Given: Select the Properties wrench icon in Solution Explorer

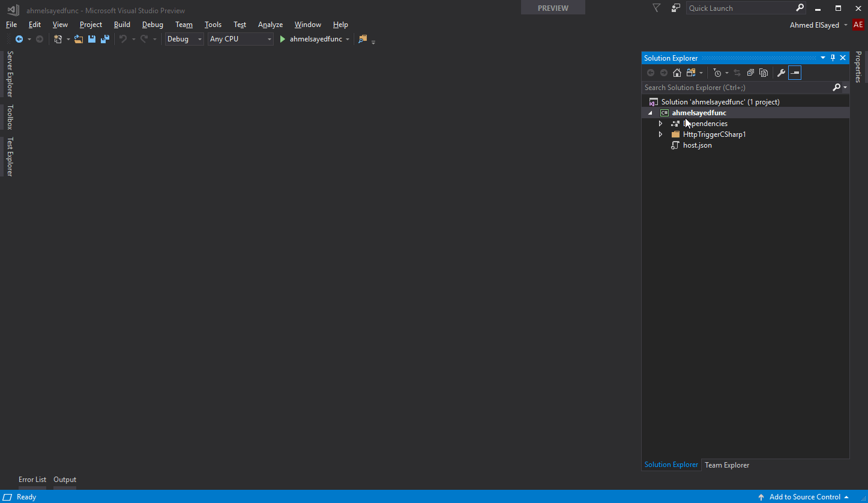Looking at the screenshot, I should pos(782,73).
